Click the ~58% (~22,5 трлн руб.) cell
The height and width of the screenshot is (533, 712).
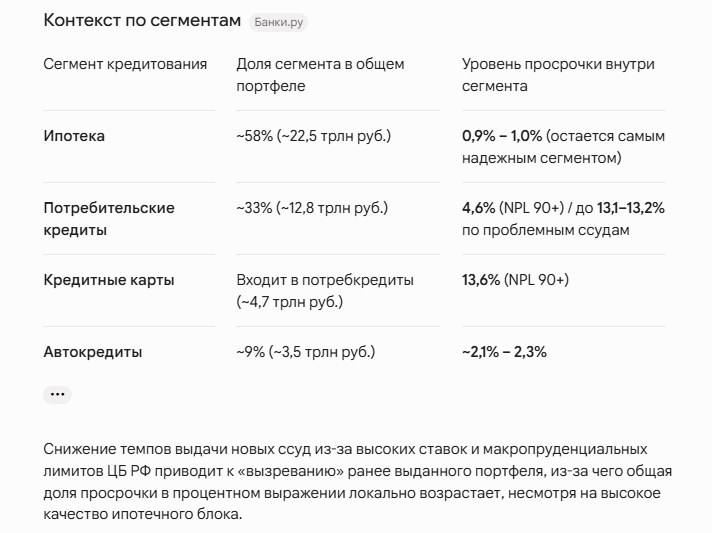[x=313, y=136]
